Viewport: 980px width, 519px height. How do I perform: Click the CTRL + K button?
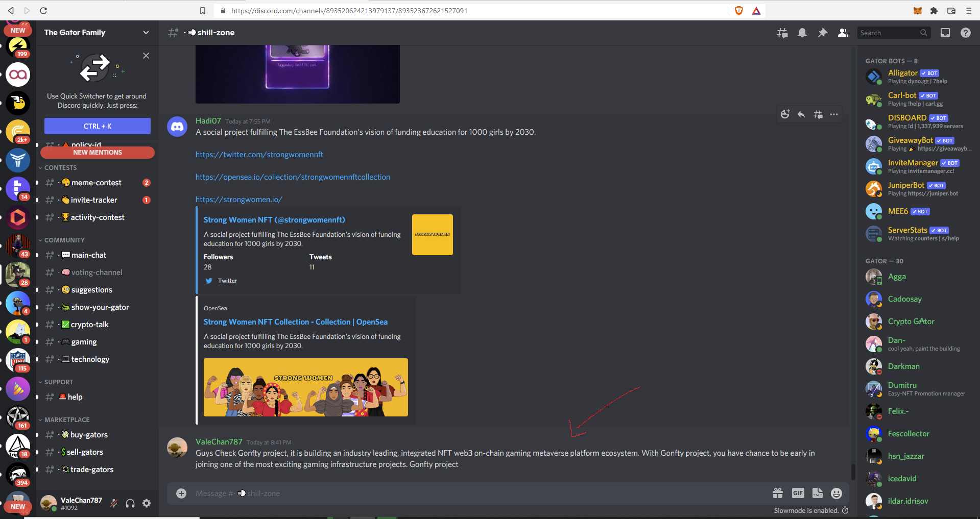[98, 126]
